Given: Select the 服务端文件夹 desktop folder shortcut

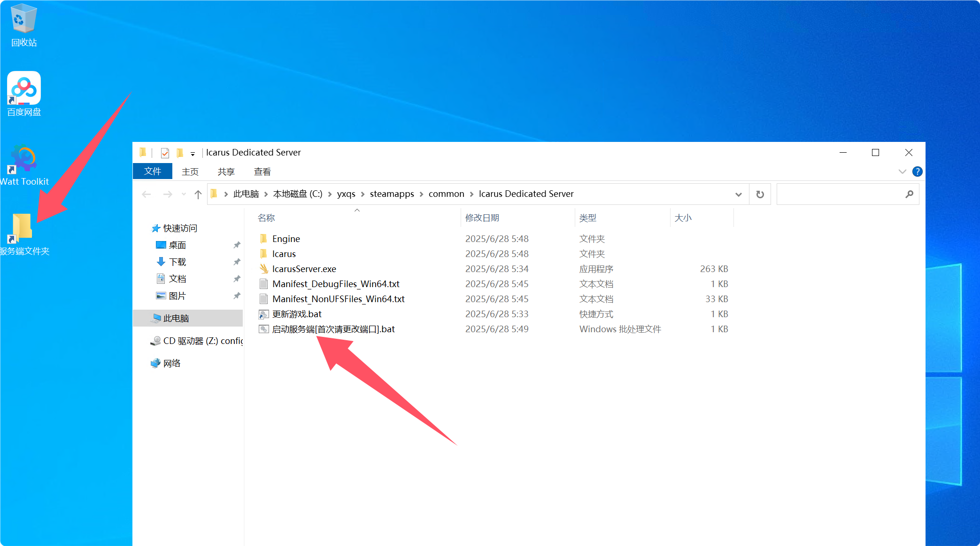Looking at the screenshot, I should pos(23,234).
